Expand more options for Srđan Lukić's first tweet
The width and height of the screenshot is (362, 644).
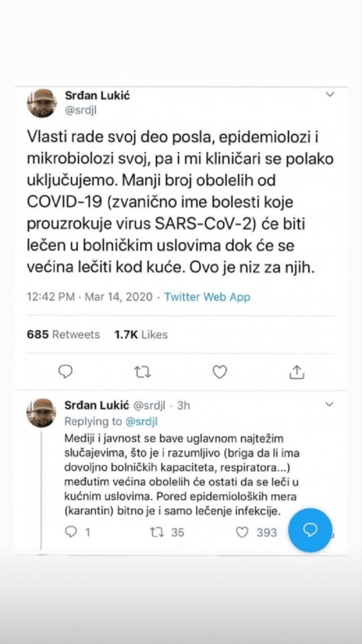pos(329,93)
